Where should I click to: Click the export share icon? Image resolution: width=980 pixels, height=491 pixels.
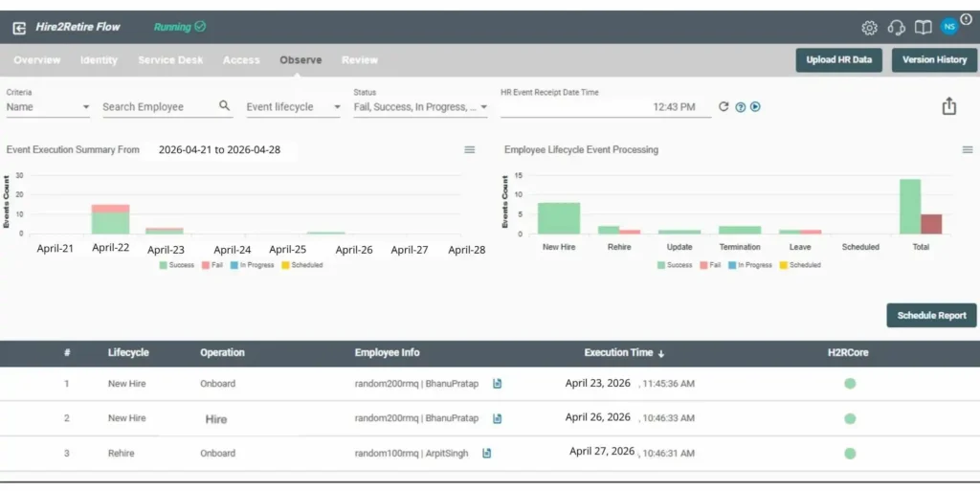coord(949,106)
